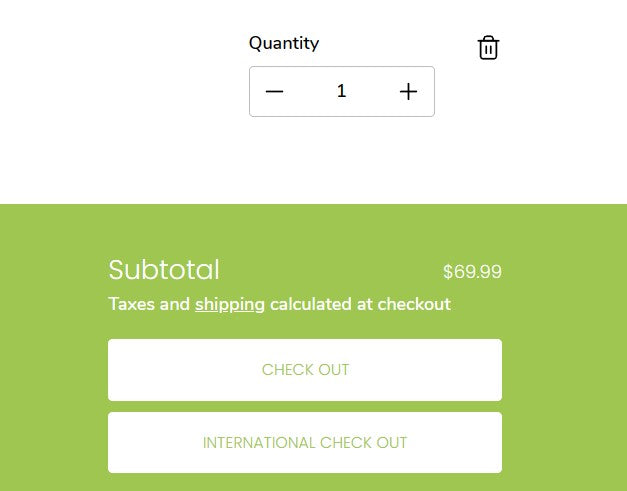Image resolution: width=627 pixels, height=491 pixels.
Task: Add one more unit to the cart
Action: tap(408, 92)
